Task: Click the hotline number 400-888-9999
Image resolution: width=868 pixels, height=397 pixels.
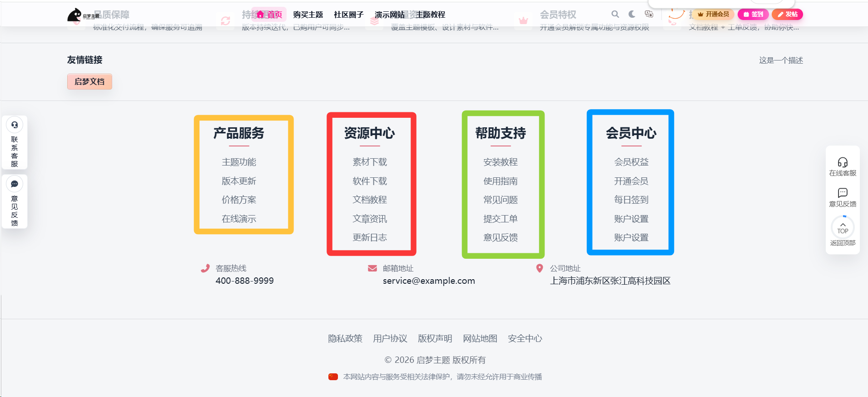Action: click(x=245, y=281)
